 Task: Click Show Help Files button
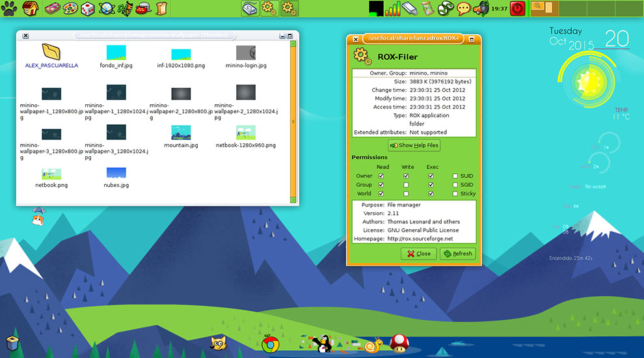[x=414, y=145]
